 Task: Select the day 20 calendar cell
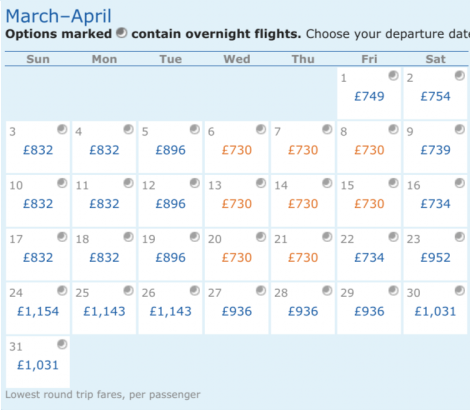(237, 255)
